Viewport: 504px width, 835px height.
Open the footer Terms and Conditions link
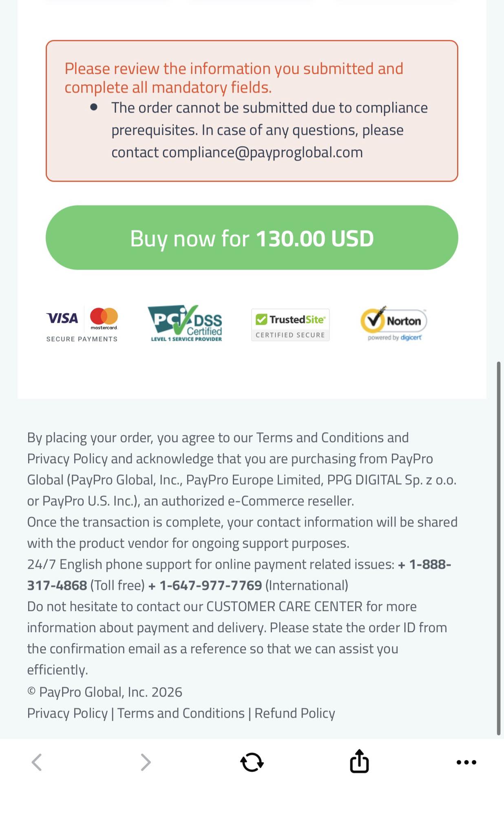pos(181,713)
